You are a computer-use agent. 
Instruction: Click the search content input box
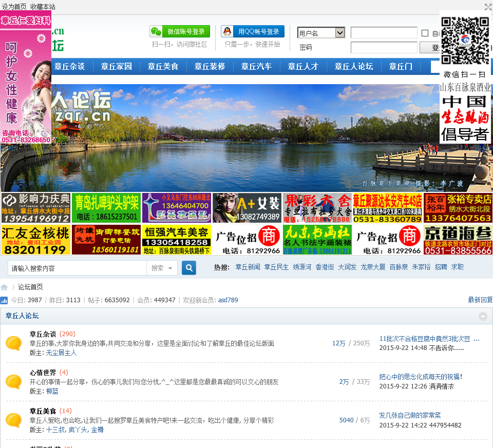78,268
